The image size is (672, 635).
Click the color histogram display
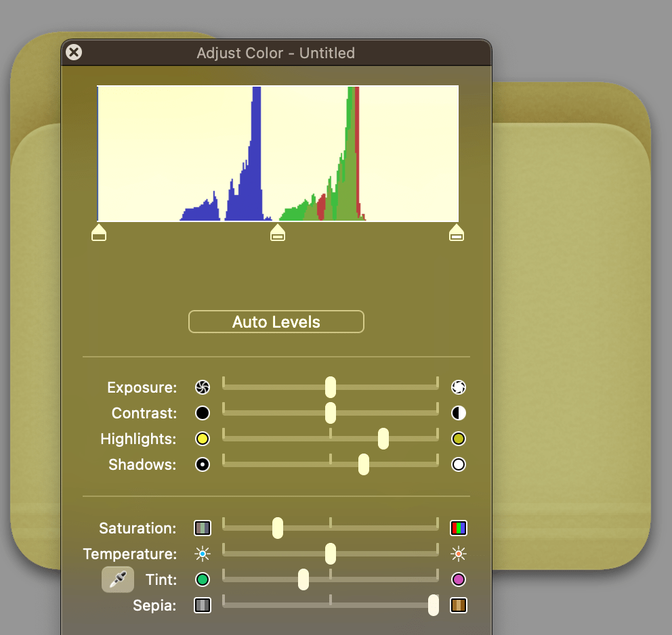(x=278, y=153)
